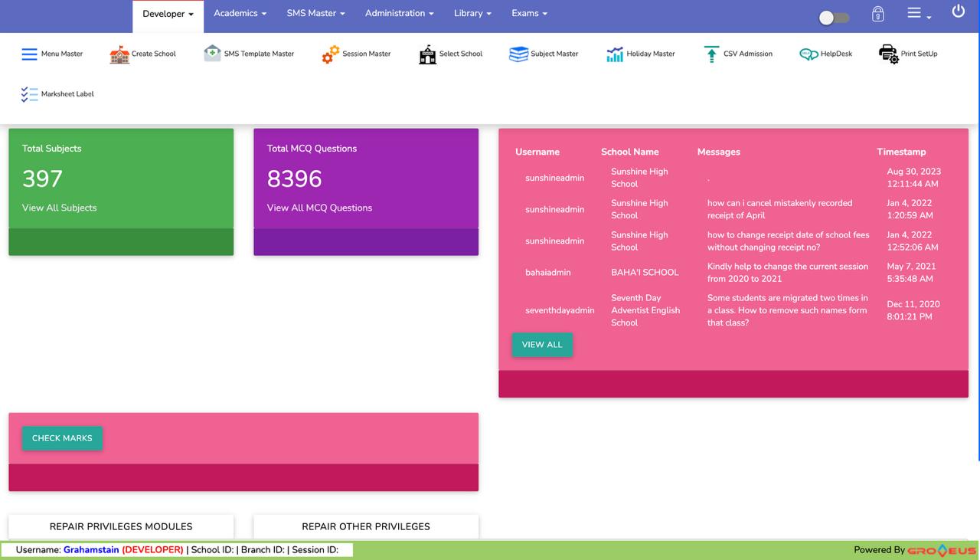Expand the SMS Master dropdown
The width and height of the screenshot is (980, 560).
pyautogui.click(x=315, y=14)
